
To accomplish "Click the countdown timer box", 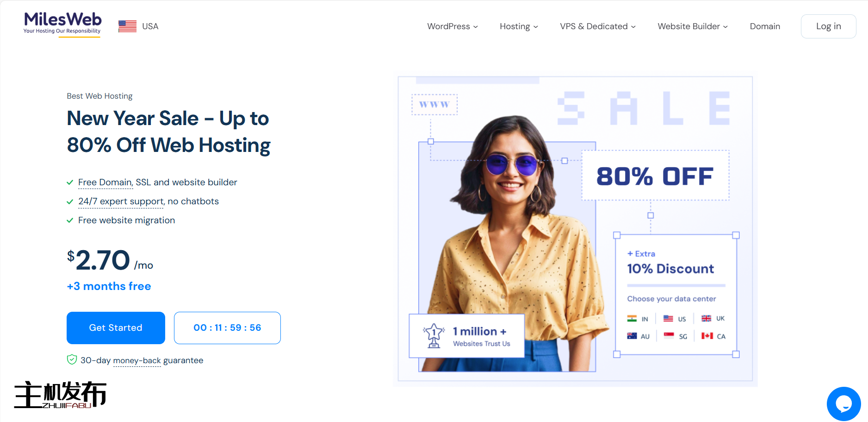I will pos(227,328).
